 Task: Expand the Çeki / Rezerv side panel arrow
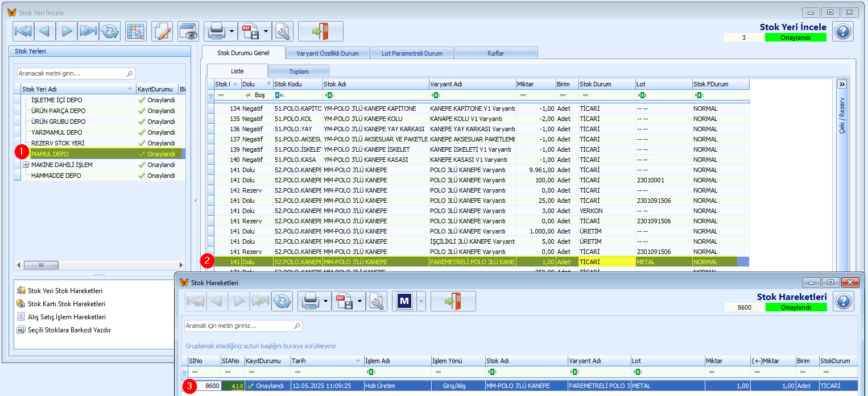pyautogui.click(x=842, y=84)
